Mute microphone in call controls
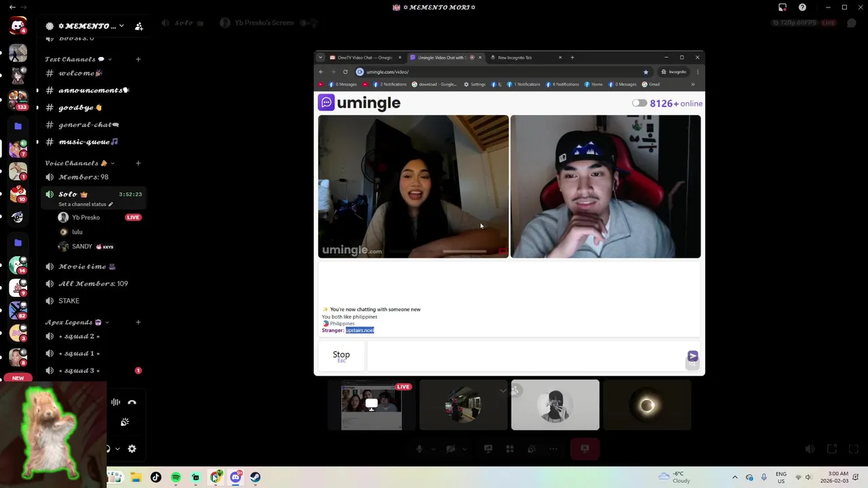 click(x=419, y=449)
